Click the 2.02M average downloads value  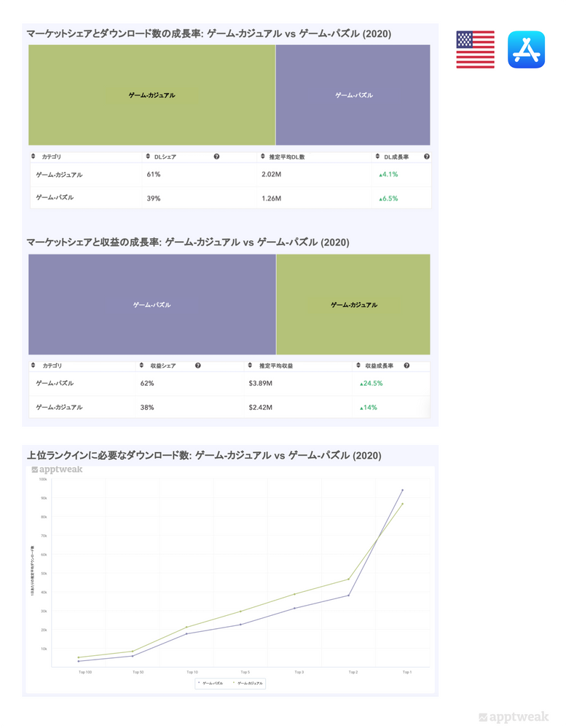pos(272,175)
